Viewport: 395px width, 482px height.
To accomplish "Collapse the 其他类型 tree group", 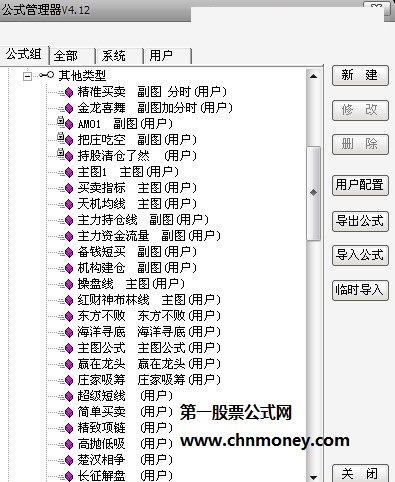I will [27, 76].
